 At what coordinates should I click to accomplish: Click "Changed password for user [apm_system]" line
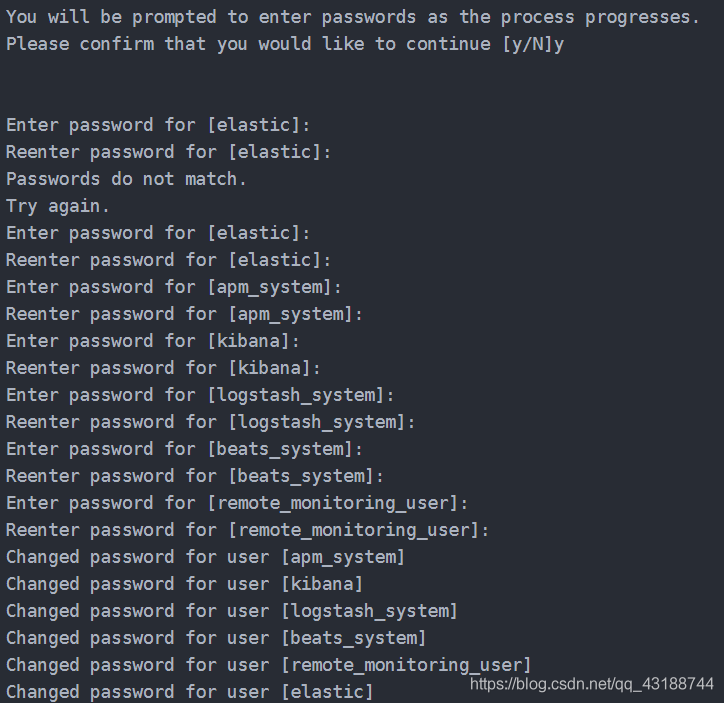pos(205,557)
